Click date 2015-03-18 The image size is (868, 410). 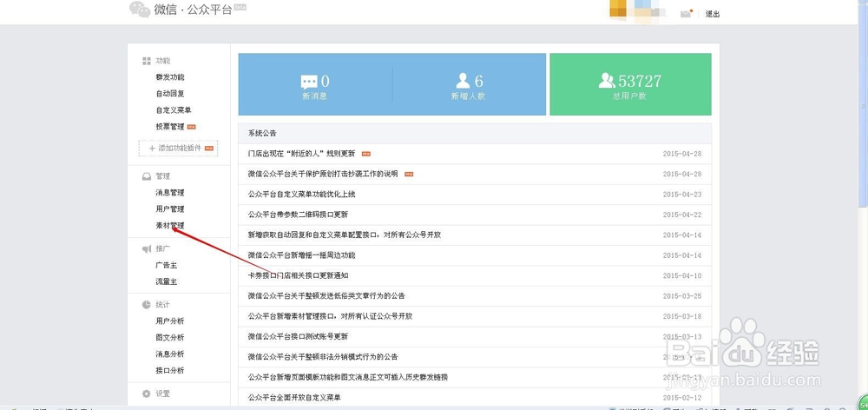coord(682,316)
